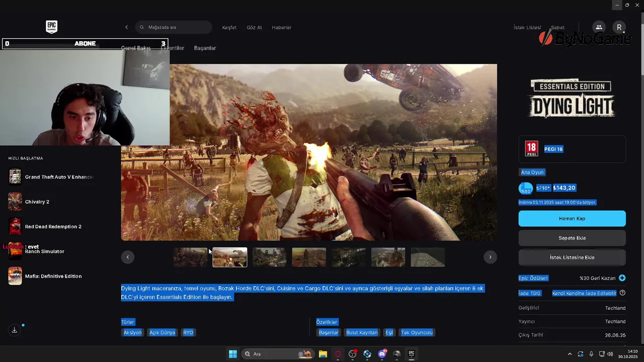
Task: Open Opera GX from the taskbar
Action: 338,354
